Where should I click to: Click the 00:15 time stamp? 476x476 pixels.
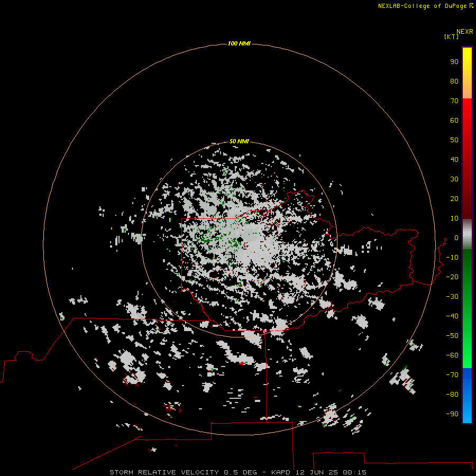[354, 472]
